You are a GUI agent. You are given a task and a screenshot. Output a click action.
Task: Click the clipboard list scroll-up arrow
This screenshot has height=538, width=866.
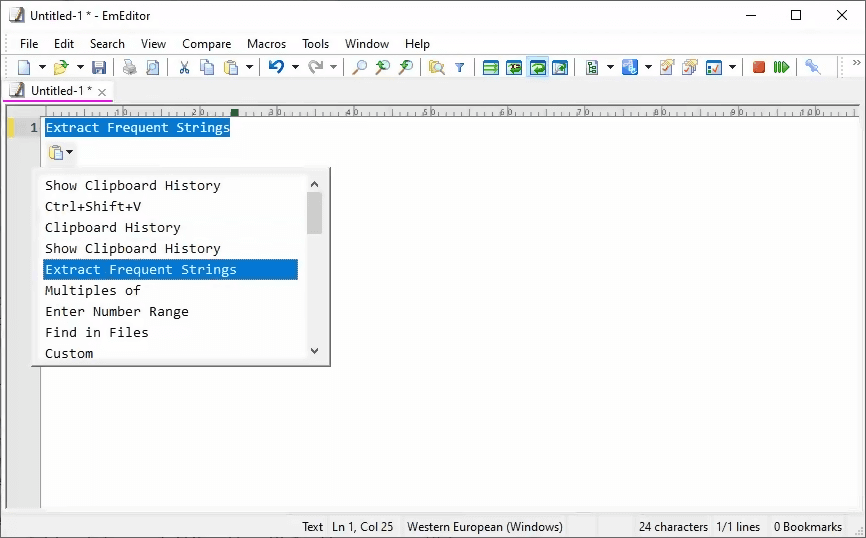pos(314,184)
